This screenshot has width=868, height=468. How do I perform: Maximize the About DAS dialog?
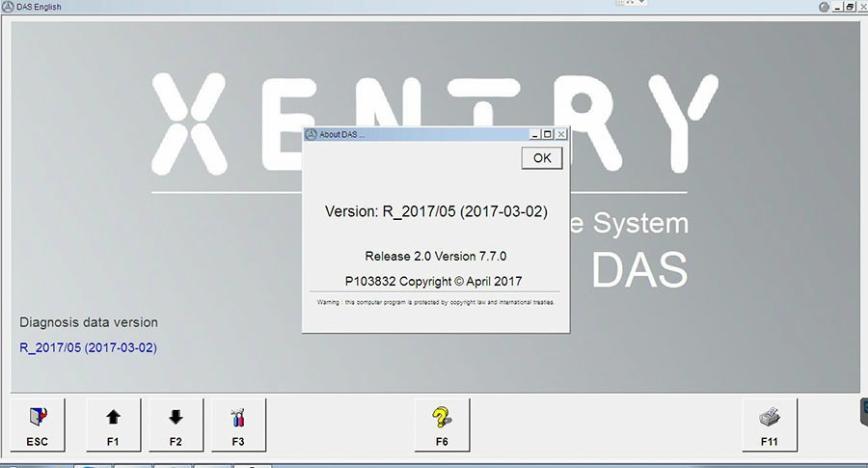point(548,134)
